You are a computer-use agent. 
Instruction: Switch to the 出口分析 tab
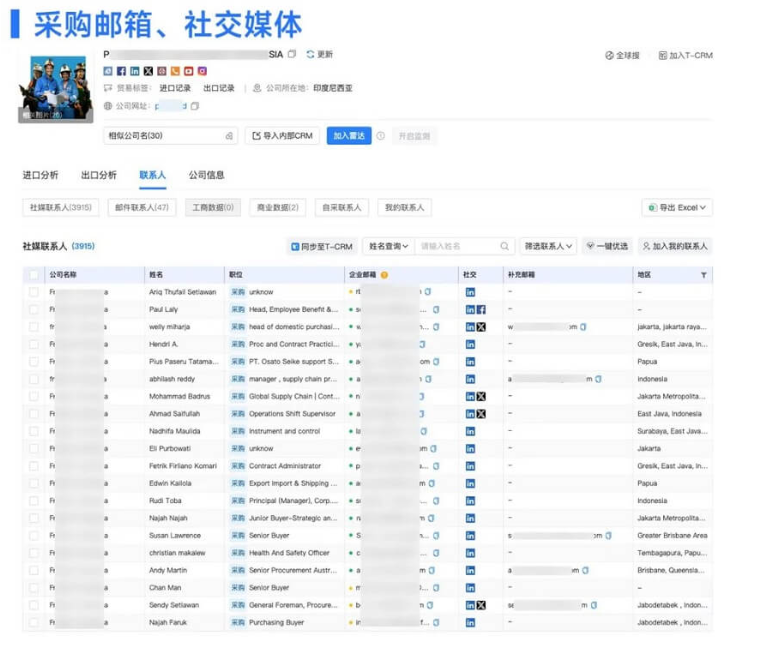tap(99, 175)
